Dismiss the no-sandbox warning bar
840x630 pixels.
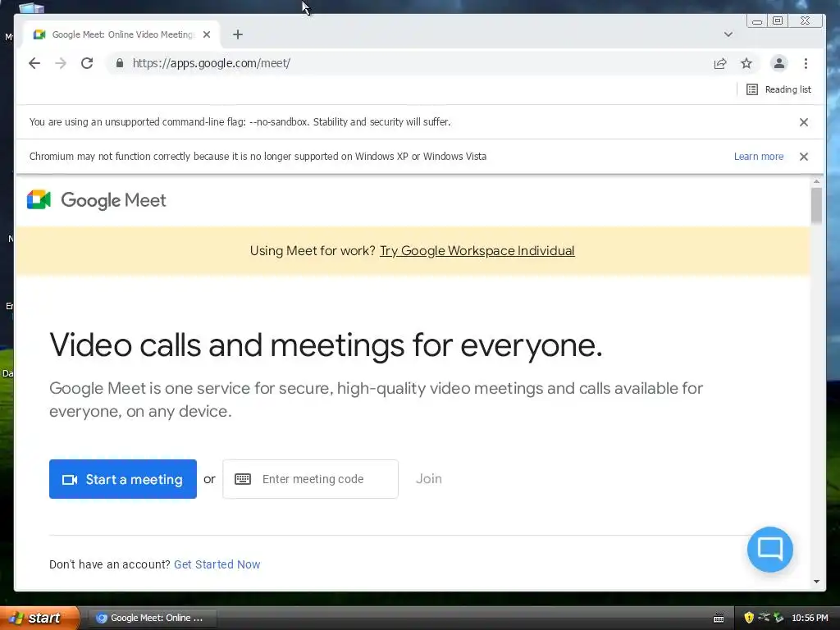pos(804,122)
